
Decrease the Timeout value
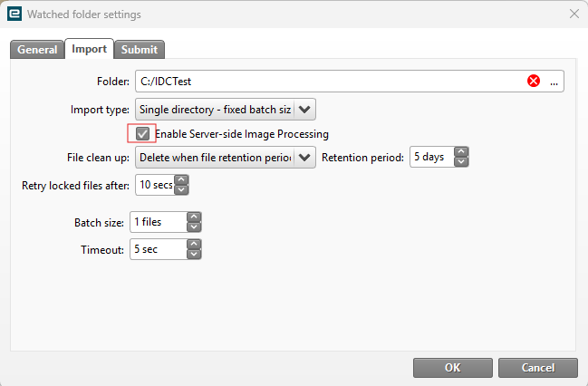coord(193,253)
